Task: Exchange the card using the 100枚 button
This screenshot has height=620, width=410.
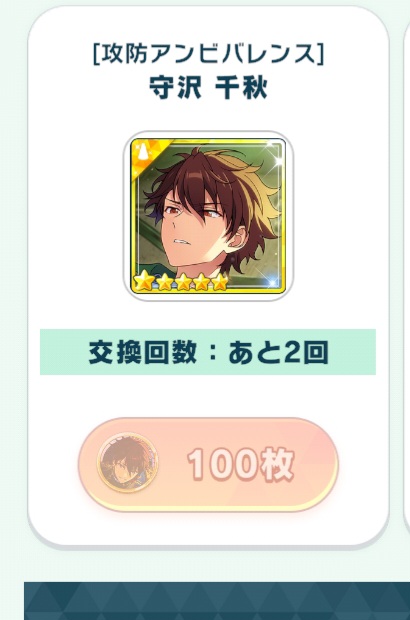Action: [x=208, y=464]
